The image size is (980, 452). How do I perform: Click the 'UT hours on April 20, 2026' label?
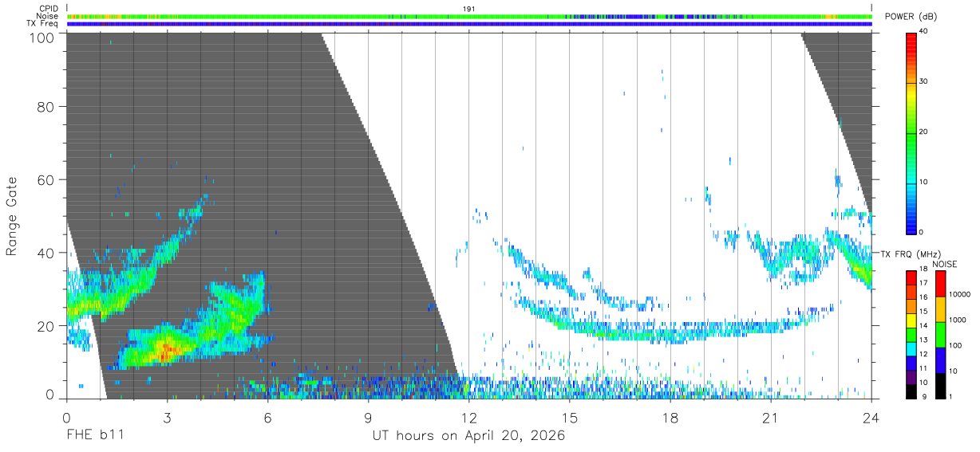[x=468, y=436]
